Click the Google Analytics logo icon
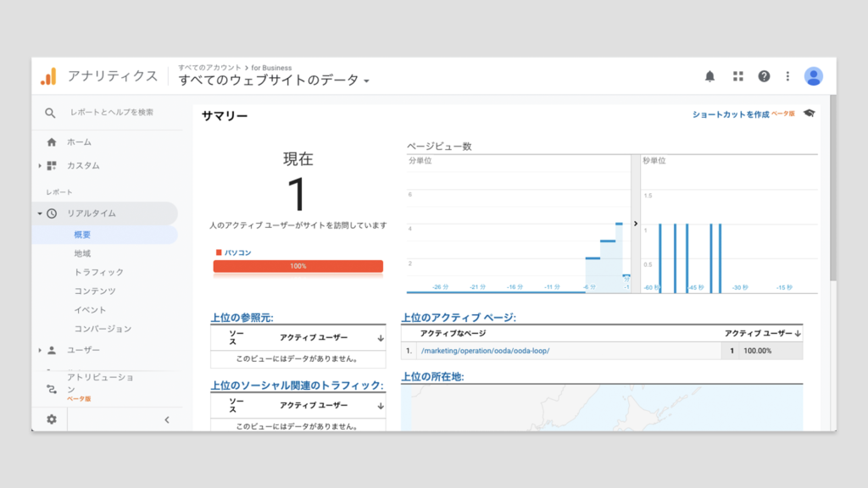 [x=48, y=76]
